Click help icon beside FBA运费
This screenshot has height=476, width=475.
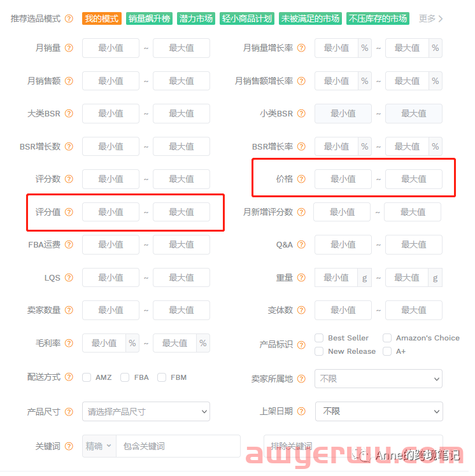[69, 244]
